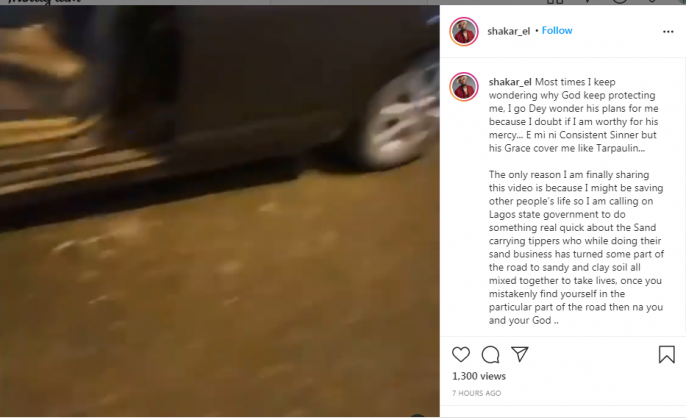Click the partially visible Instagram logo
The image size is (686, 420).
click(x=44, y=2)
